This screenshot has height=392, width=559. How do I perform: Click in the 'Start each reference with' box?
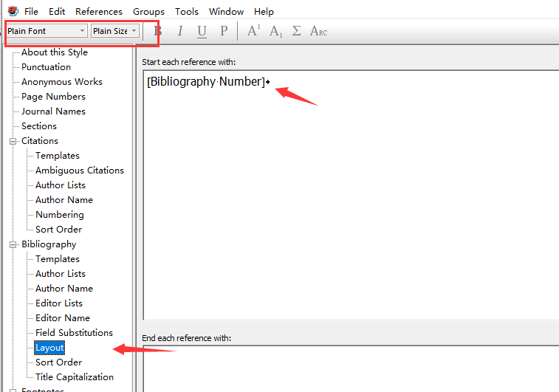(351, 196)
